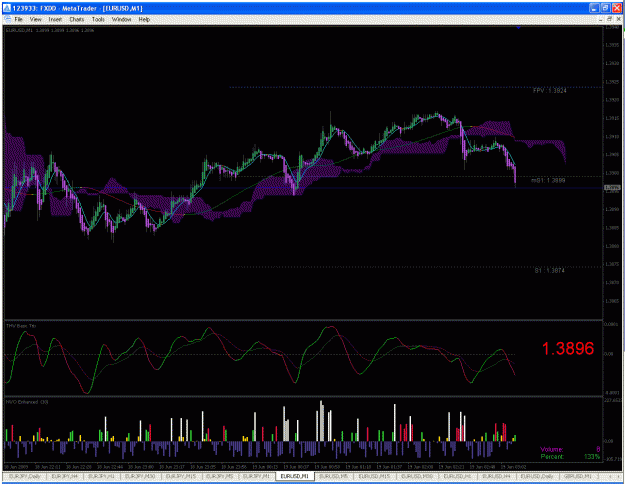Click the tab strip scroll-left arrow

click(611, 476)
